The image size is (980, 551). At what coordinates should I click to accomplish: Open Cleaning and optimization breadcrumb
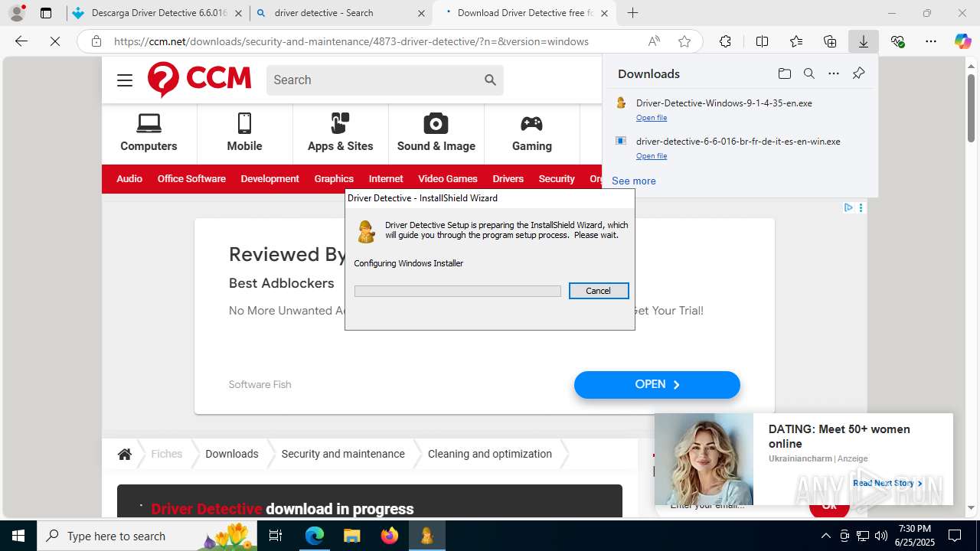click(490, 454)
